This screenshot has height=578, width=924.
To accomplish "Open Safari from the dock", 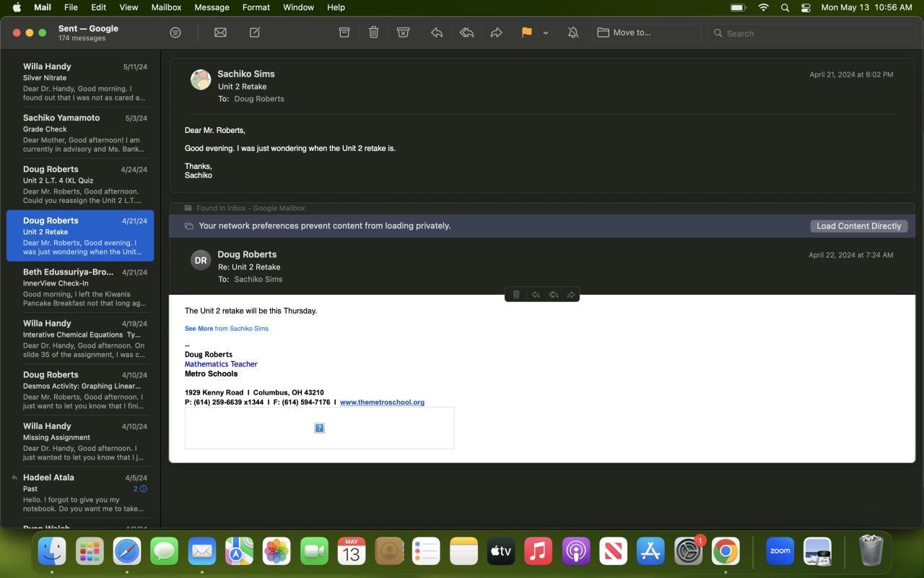I will coord(127,551).
